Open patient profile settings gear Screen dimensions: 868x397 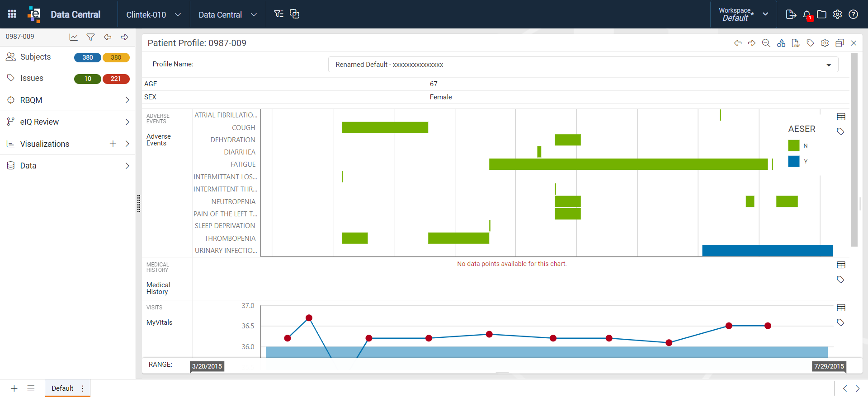825,43
